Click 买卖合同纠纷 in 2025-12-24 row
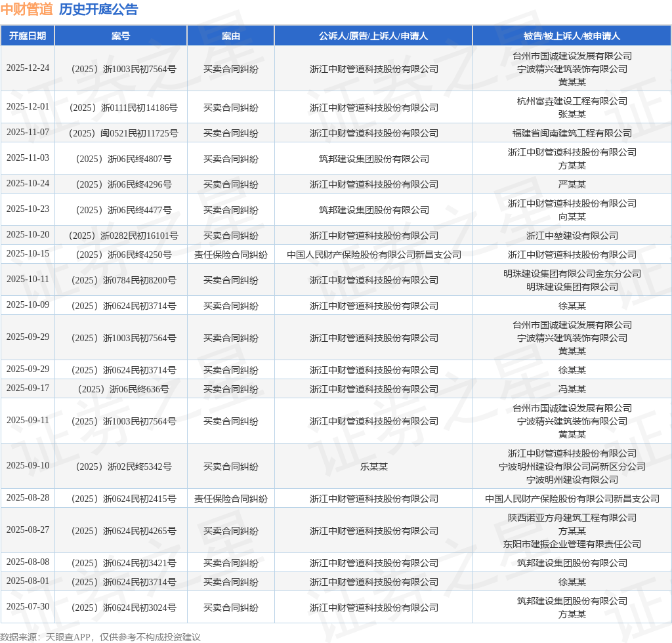The width and height of the screenshot is (672, 643). point(230,69)
